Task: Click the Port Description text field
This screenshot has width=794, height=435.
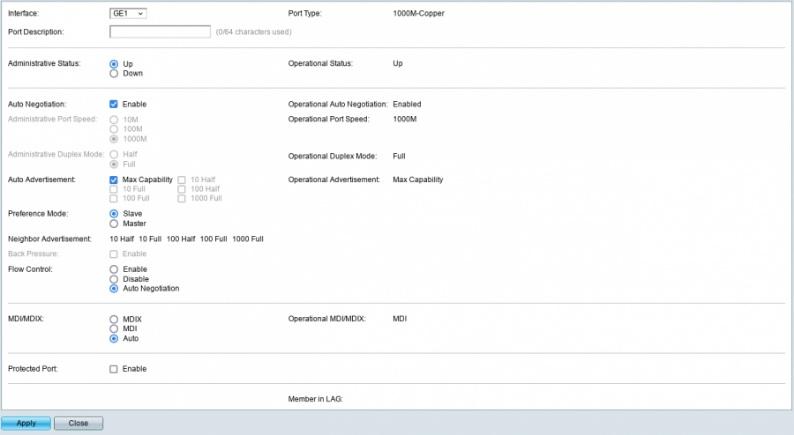Action: (x=160, y=32)
